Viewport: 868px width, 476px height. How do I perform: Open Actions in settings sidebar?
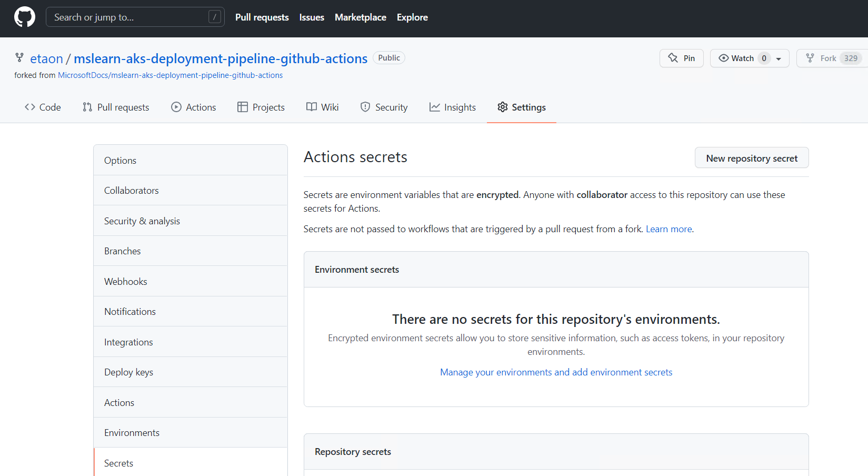click(x=191, y=403)
